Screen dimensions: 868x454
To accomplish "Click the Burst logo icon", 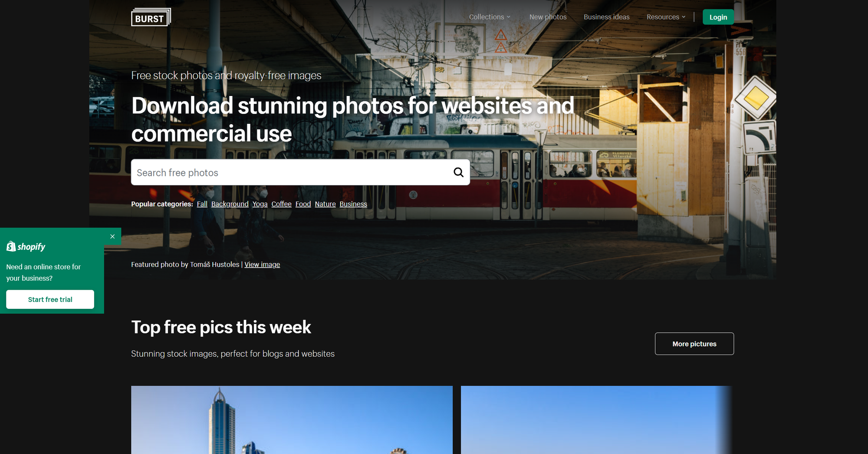I will [151, 17].
